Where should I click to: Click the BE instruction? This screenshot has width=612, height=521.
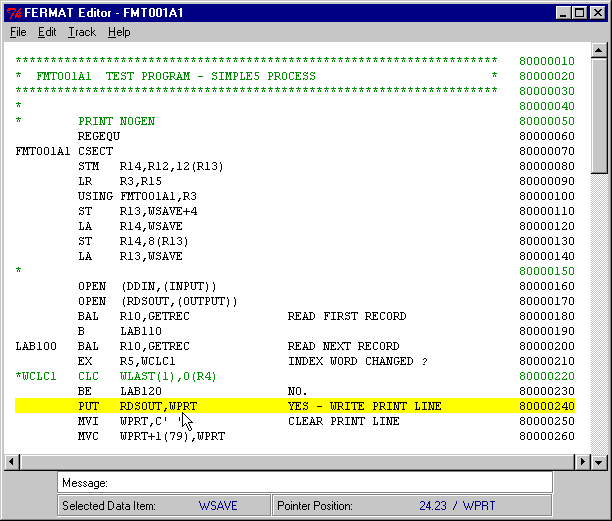85,391
